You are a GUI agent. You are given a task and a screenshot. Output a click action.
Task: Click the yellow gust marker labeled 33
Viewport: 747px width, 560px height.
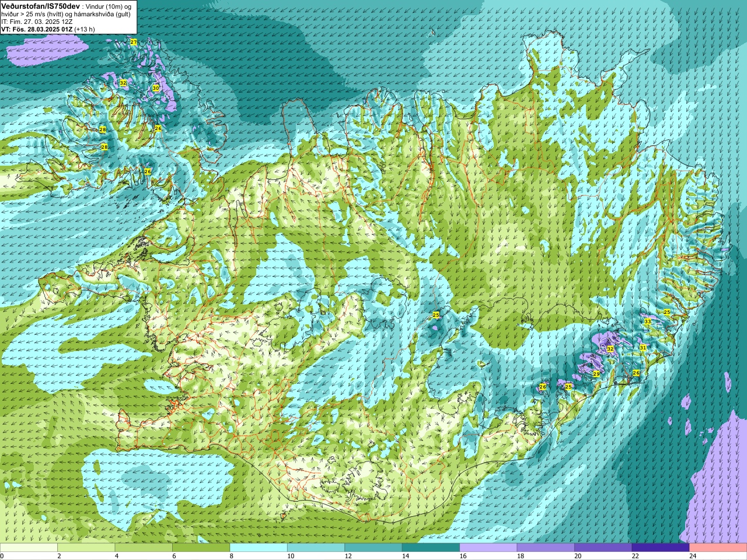[647, 321]
